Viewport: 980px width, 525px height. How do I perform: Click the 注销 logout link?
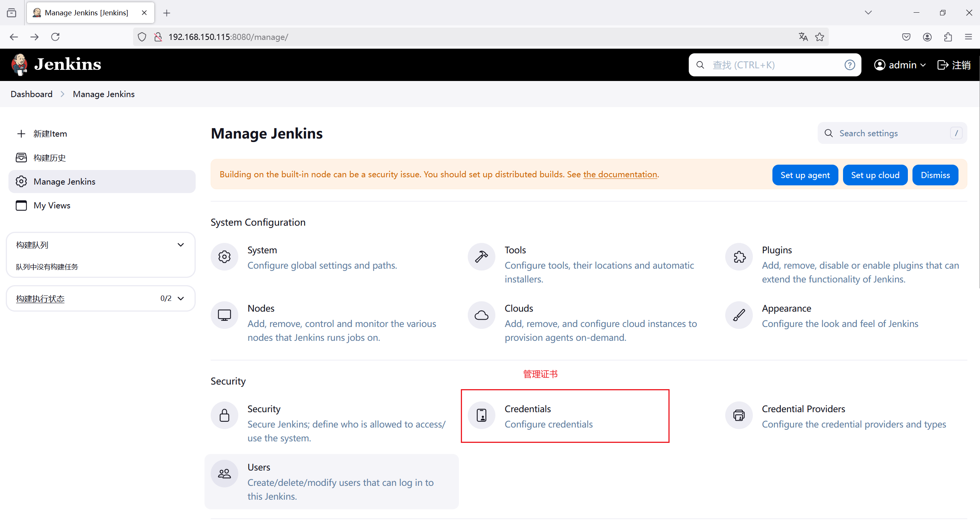tap(954, 65)
